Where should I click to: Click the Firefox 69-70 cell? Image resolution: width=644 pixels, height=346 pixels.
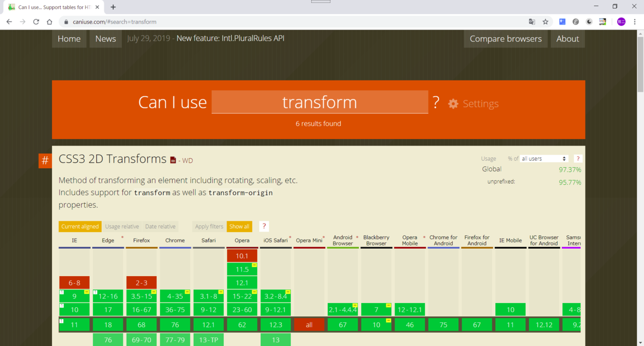(142, 340)
